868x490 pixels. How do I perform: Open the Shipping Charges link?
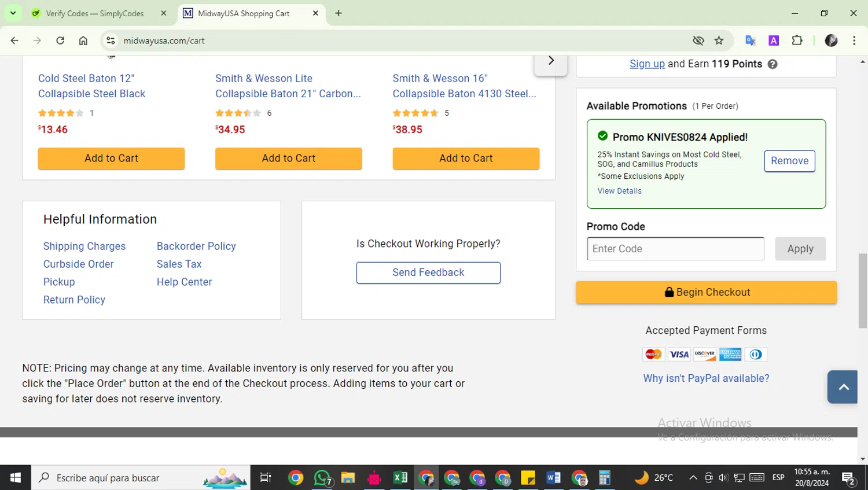pyautogui.click(x=84, y=246)
